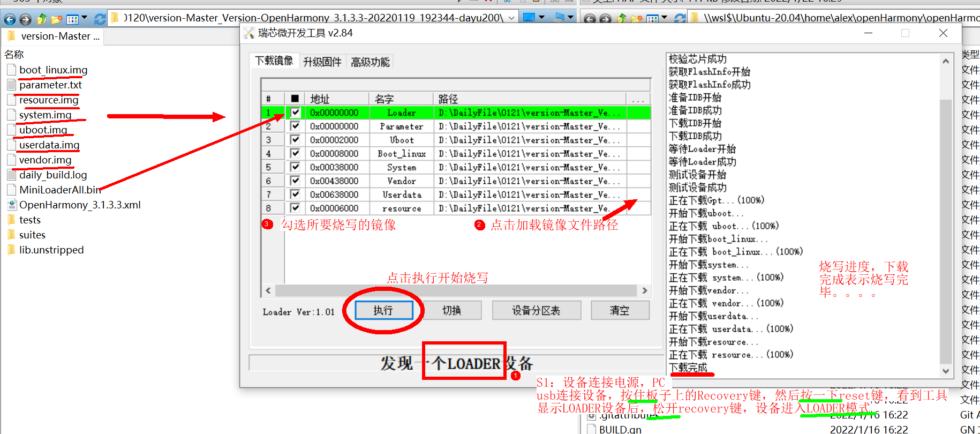
Task: Click the 清空 button
Action: coord(620,310)
